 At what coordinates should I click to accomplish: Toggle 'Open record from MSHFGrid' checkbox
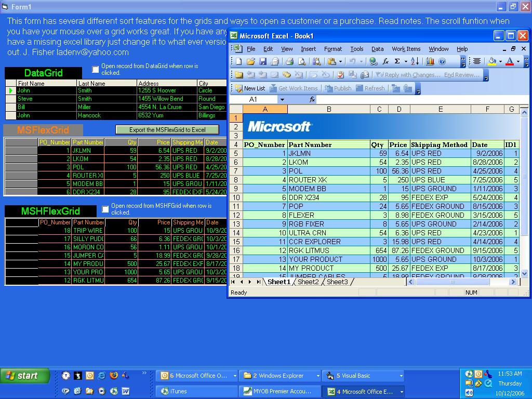(105, 209)
